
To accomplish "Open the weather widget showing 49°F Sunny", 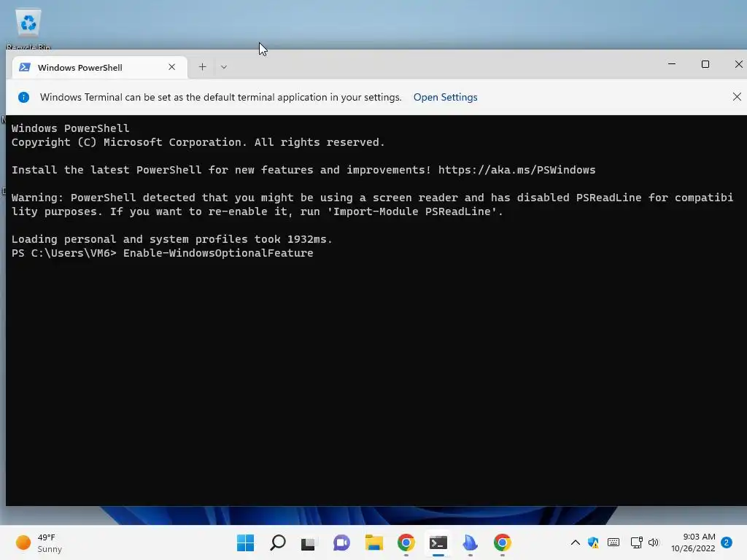I will (x=39, y=542).
